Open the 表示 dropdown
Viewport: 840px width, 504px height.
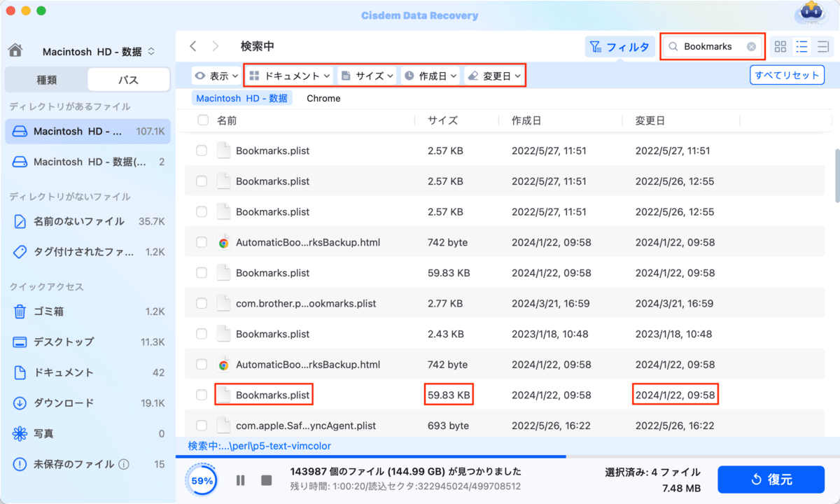point(216,76)
